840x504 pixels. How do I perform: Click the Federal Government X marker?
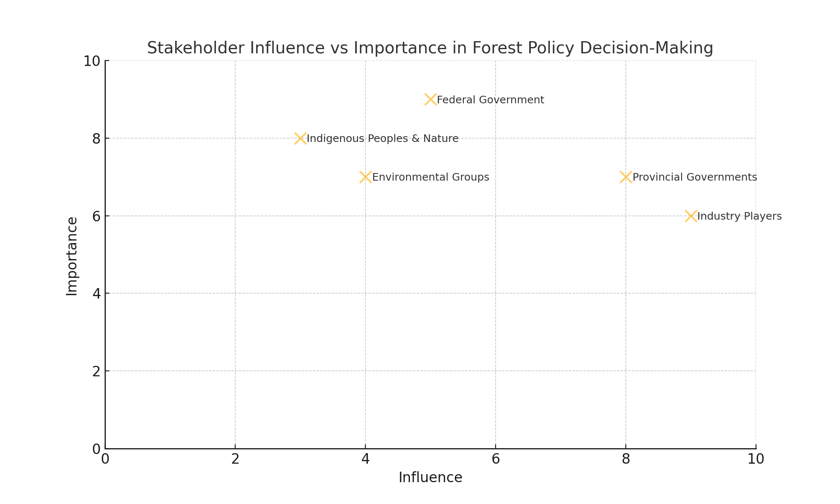coord(430,100)
